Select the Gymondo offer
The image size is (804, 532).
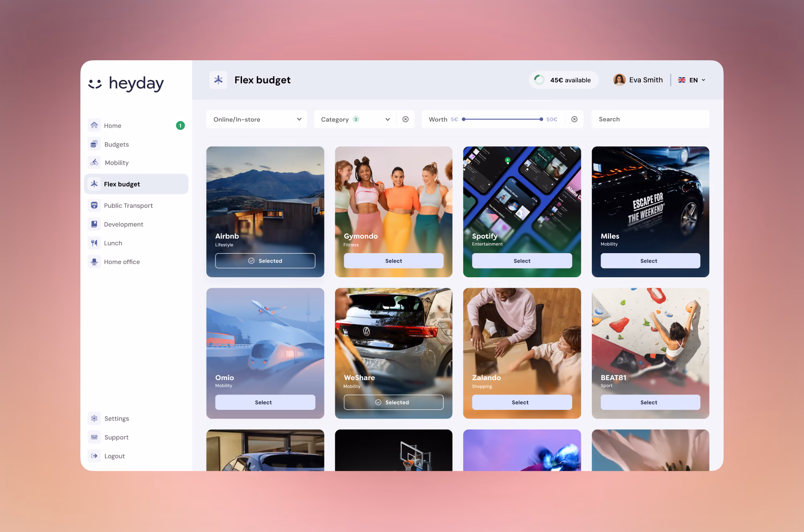pyautogui.click(x=394, y=261)
